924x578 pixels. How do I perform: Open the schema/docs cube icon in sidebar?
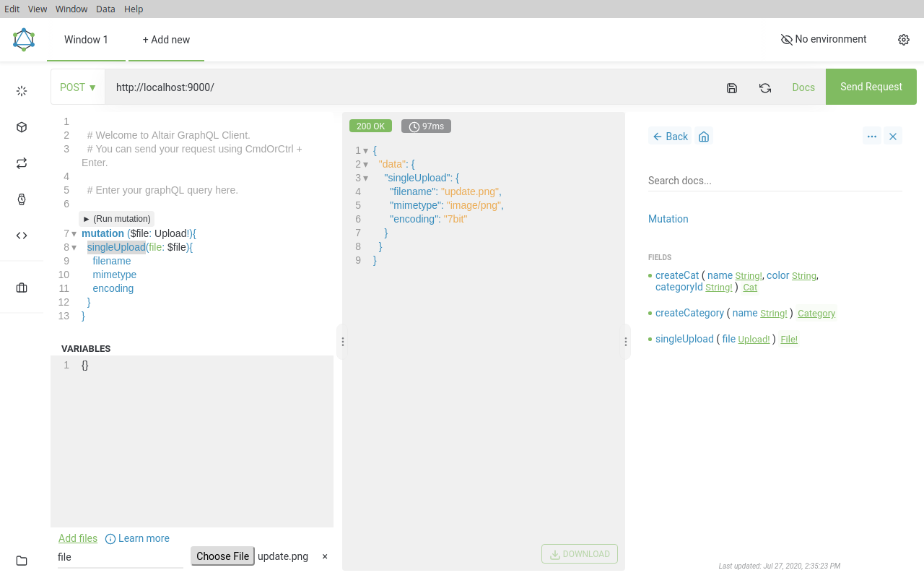(x=22, y=126)
